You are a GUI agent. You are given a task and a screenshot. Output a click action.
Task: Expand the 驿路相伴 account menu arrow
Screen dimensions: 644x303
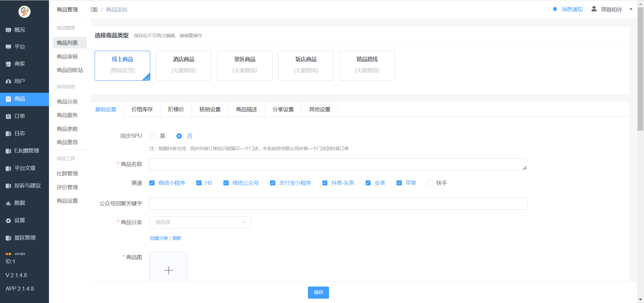click(x=631, y=9)
